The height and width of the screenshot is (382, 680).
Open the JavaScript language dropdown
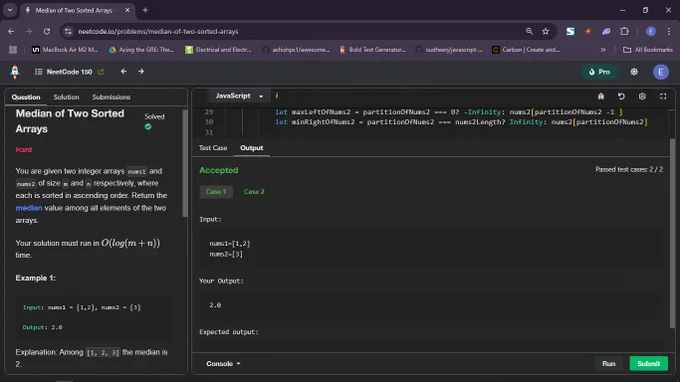point(239,96)
